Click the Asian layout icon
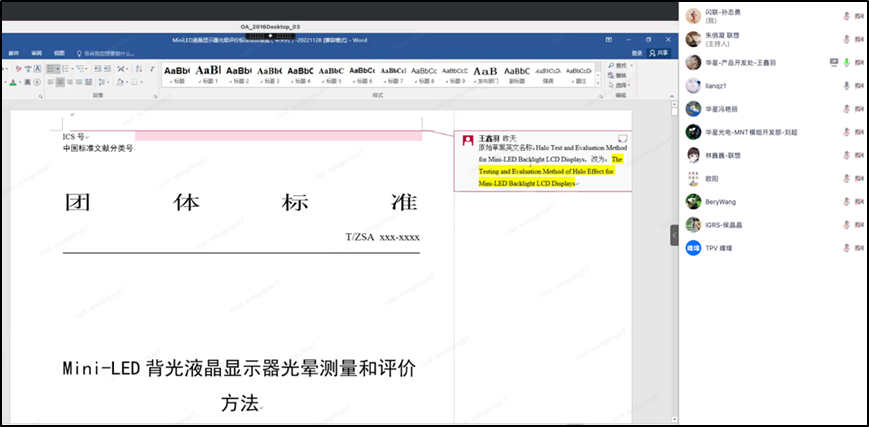This screenshot has width=869, height=427. point(121,69)
